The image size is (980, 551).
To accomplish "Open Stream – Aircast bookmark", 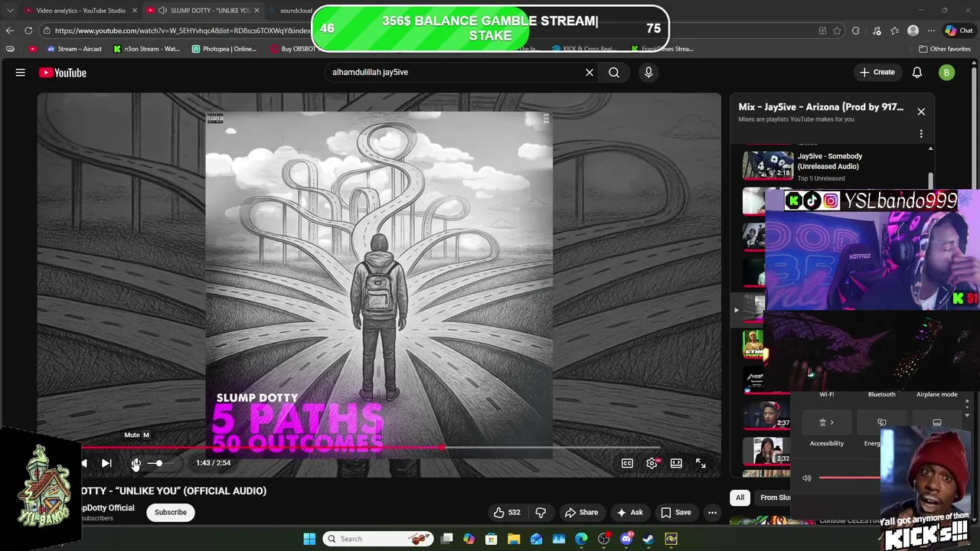I will pos(74,49).
